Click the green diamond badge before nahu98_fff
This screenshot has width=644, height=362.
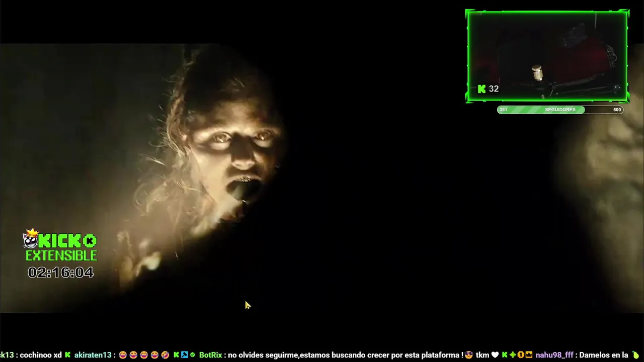[x=513, y=355]
